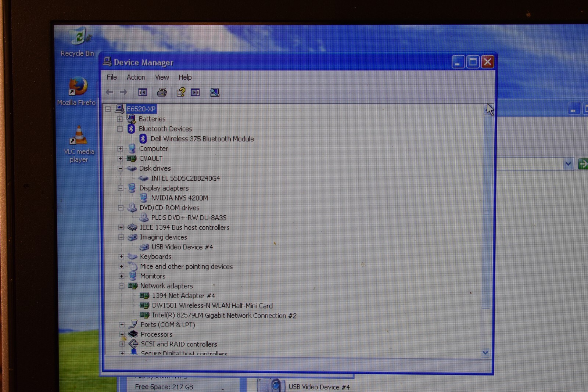
Task: Select the E6520-XP root label
Action: pyautogui.click(x=141, y=109)
